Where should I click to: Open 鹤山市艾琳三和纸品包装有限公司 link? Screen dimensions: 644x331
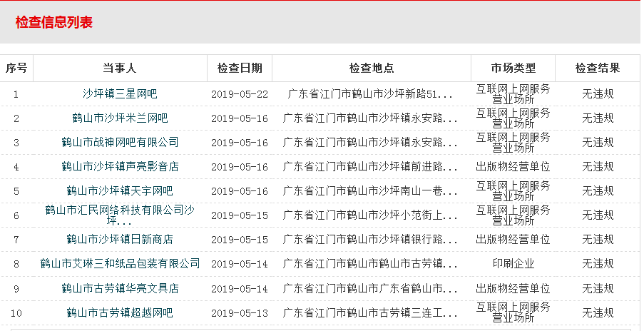tap(120, 263)
